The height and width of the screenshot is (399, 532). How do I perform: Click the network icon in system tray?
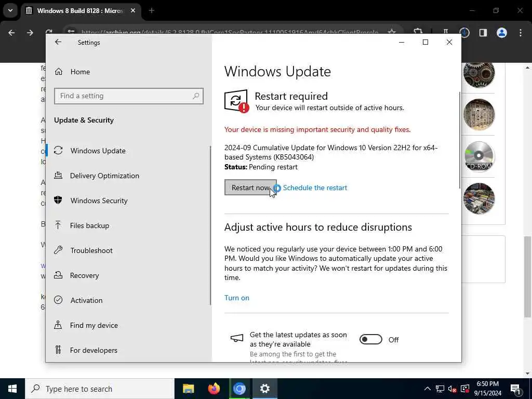point(440,389)
